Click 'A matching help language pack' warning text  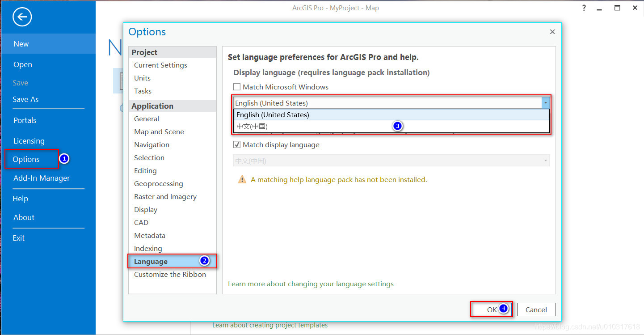click(339, 180)
